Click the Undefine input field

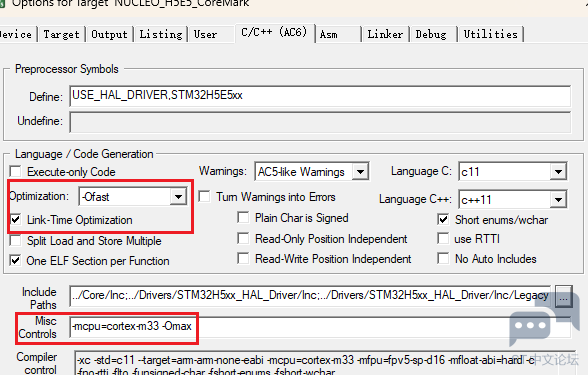tap(320, 122)
